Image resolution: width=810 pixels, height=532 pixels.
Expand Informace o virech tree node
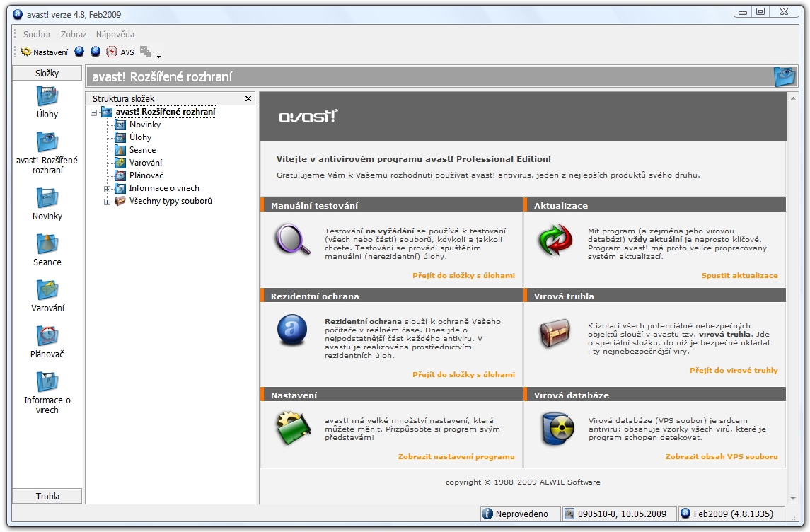tap(107, 189)
